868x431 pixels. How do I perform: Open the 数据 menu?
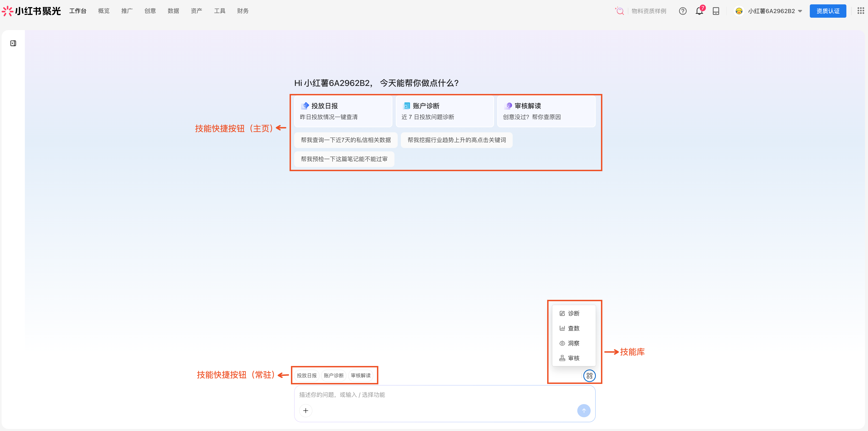174,11
